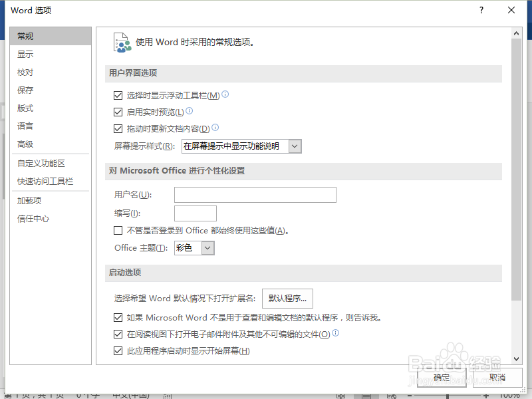Image resolution: width=532 pixels, height=399 pixels.
Task: Click 默认程序... button
Action: 287,299
